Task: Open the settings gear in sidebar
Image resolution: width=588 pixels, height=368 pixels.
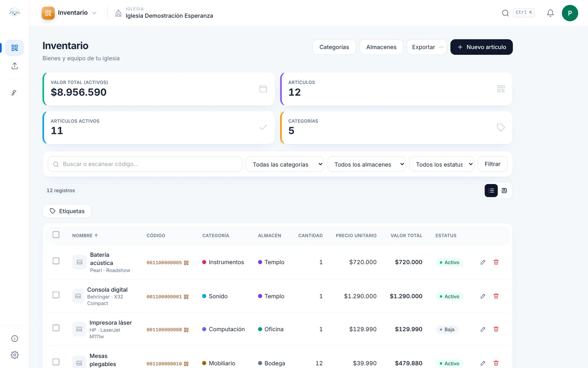Action: pyautogui.click(x=15, y=355)
